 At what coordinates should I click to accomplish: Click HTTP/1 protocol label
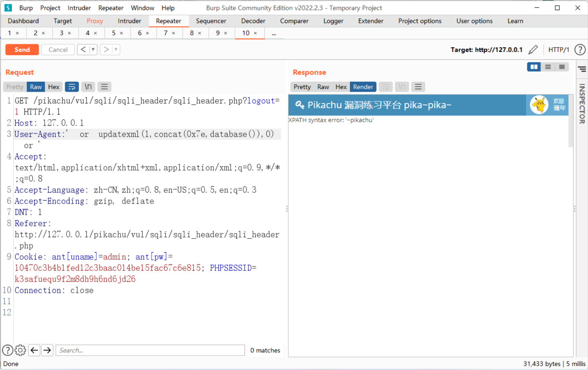pyautogui.click(x=559, y=49)
